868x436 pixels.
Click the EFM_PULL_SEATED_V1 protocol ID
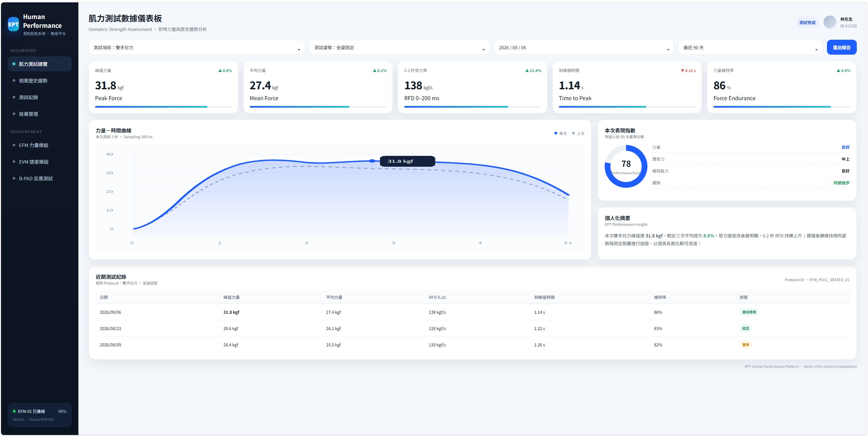829,280
